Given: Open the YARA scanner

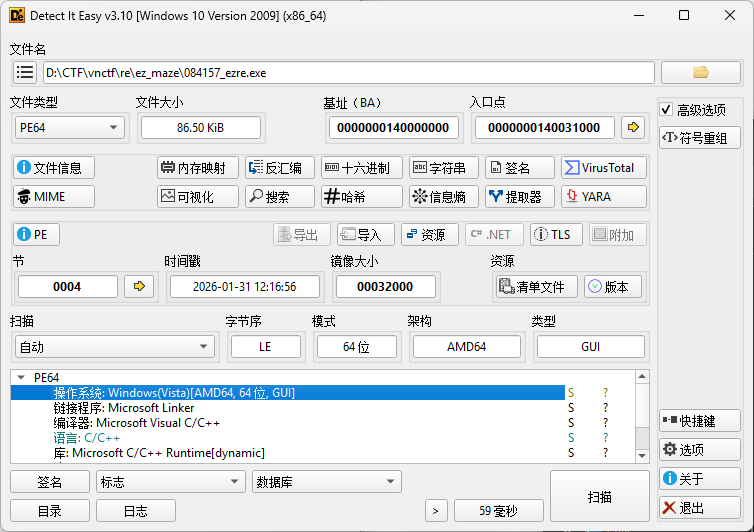Looking at the screenshot, I should coord(603,197).
